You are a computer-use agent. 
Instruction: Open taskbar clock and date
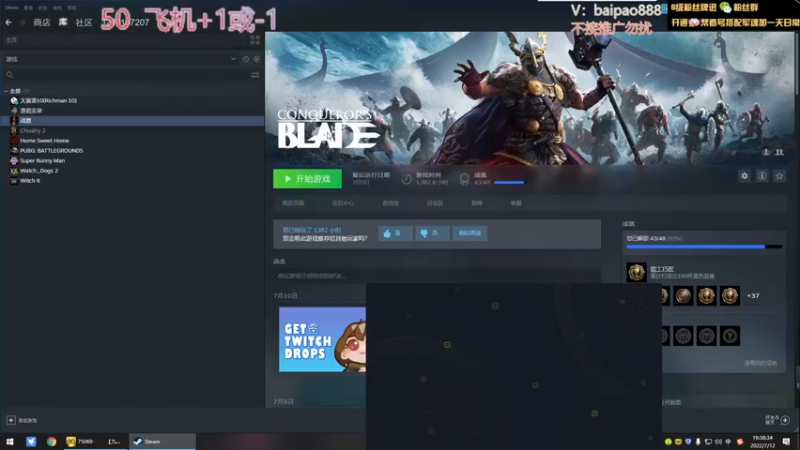coord(762,442)
